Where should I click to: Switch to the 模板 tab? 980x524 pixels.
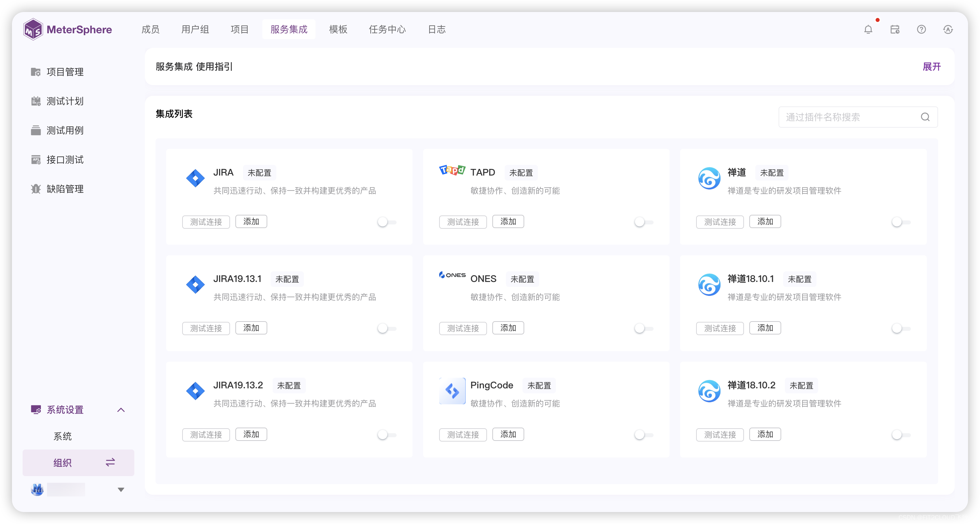338,29
